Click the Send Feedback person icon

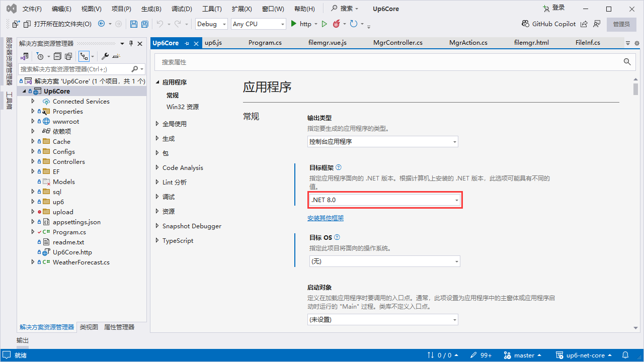click(x=597, y=24)
